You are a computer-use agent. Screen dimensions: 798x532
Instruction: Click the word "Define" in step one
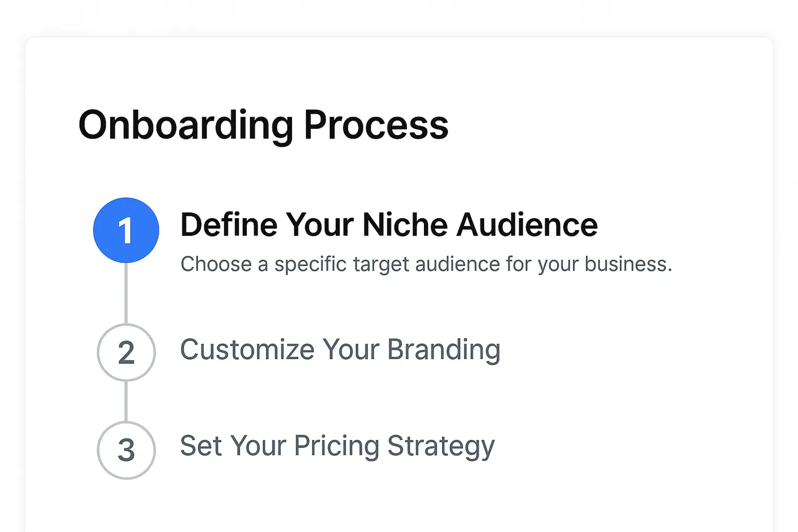229,225
